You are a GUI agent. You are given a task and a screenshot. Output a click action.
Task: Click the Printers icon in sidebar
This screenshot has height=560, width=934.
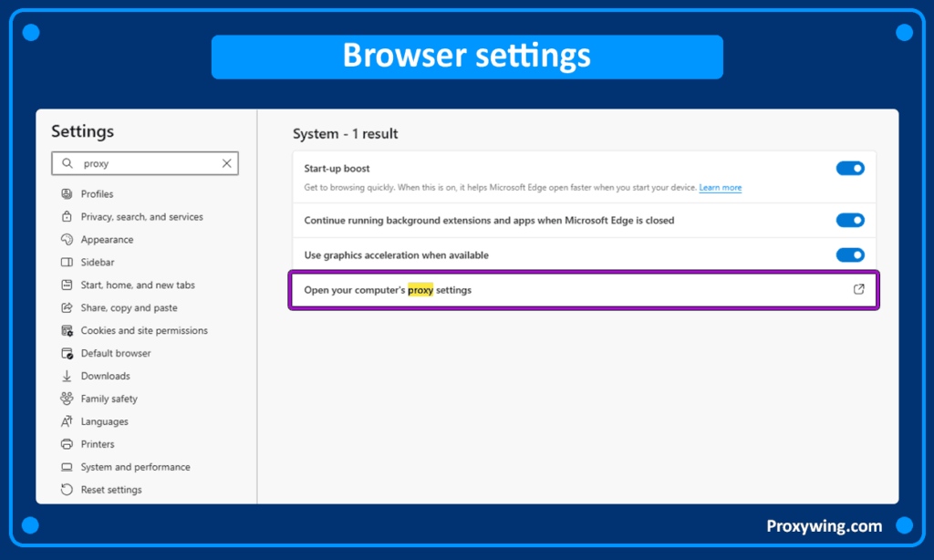(67, 444)
